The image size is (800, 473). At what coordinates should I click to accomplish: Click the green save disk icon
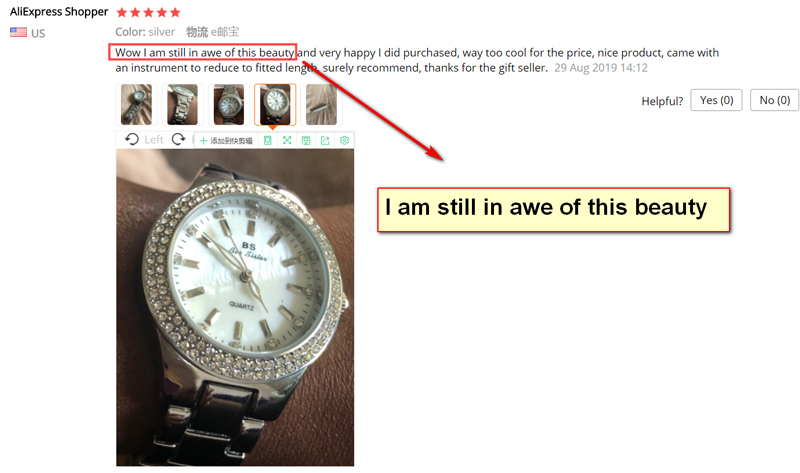pyautogui.click(x=306, y=140)
